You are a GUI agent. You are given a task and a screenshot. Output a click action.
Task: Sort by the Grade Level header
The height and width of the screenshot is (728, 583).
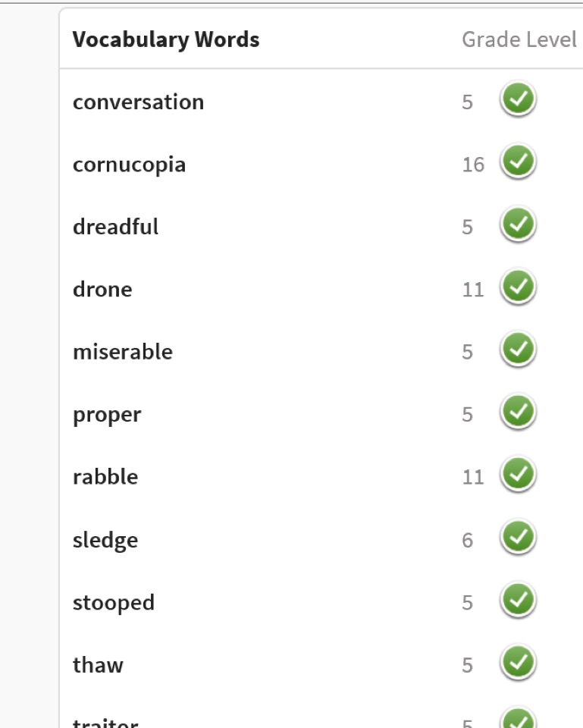tap(519, 39)
